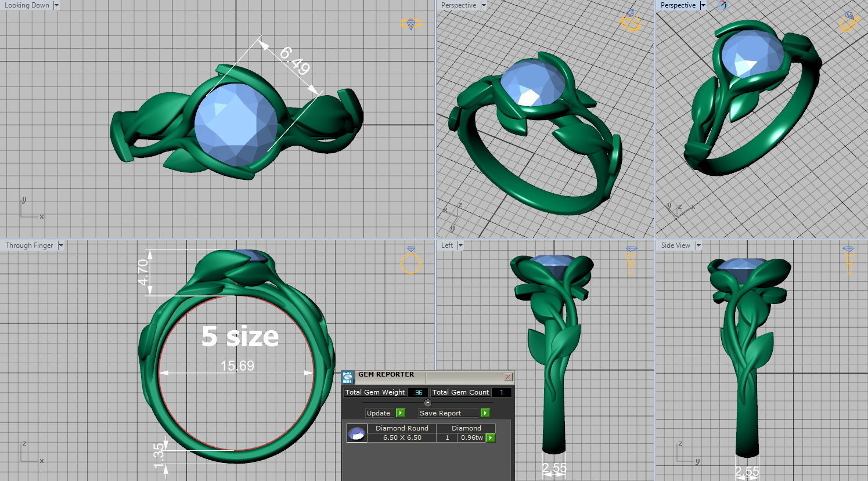
Task: Collapse the Gem Reporter options with round arrow
Action: tap(428, 403)
